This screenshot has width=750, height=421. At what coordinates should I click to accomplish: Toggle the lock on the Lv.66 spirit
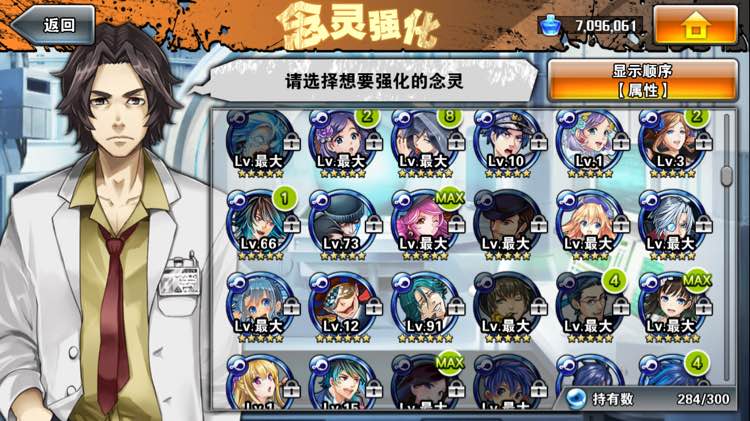[292, 224]
